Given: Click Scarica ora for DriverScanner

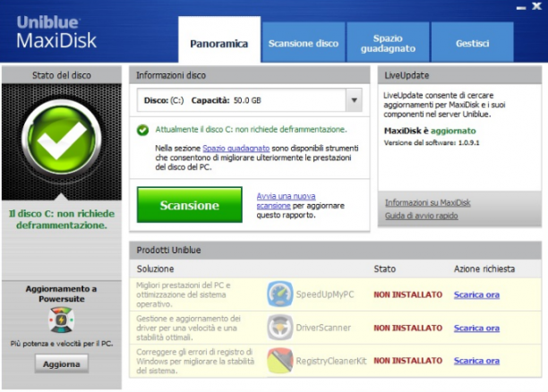Looking at the screenshot, I should coord(476,328).
